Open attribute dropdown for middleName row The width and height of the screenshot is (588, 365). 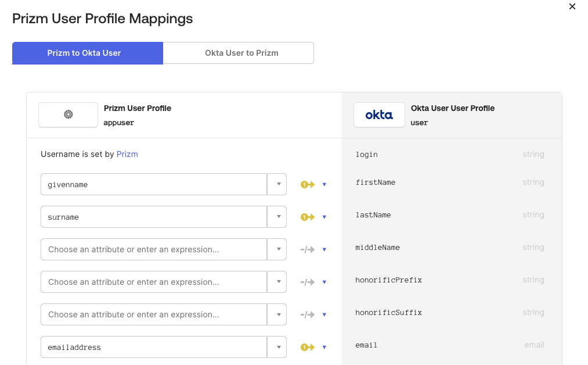coord(278,249)
